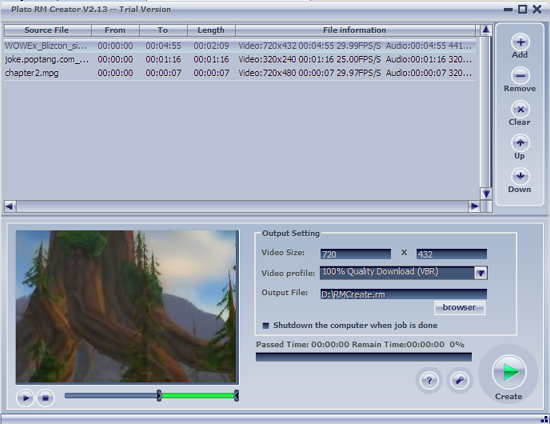Click the trim start marker on preview slider
Viewport: 550px width, 424px height.
[159, 396]
